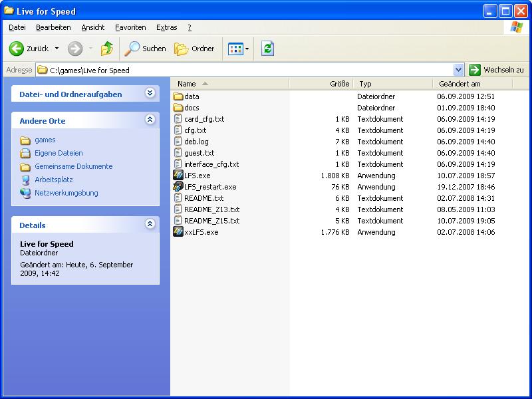The width and height of the screenshot is (532, 399).
Task: Select the guest.txt file icon
Action: [x=178, y=153]
